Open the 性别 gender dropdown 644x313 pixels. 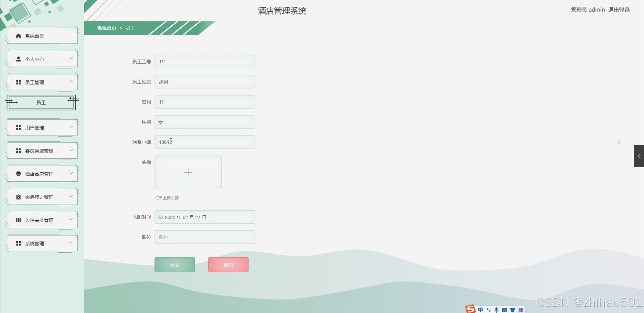(205, 122)
